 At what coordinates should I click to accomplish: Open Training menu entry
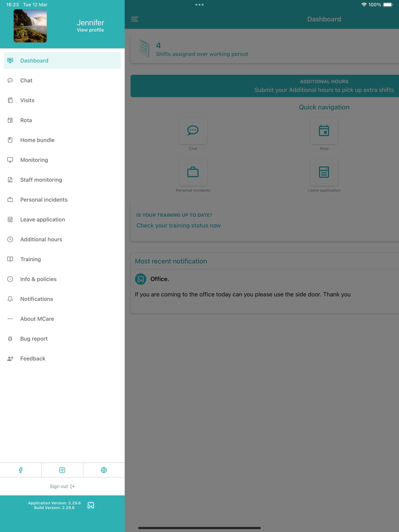click(62, 259)
